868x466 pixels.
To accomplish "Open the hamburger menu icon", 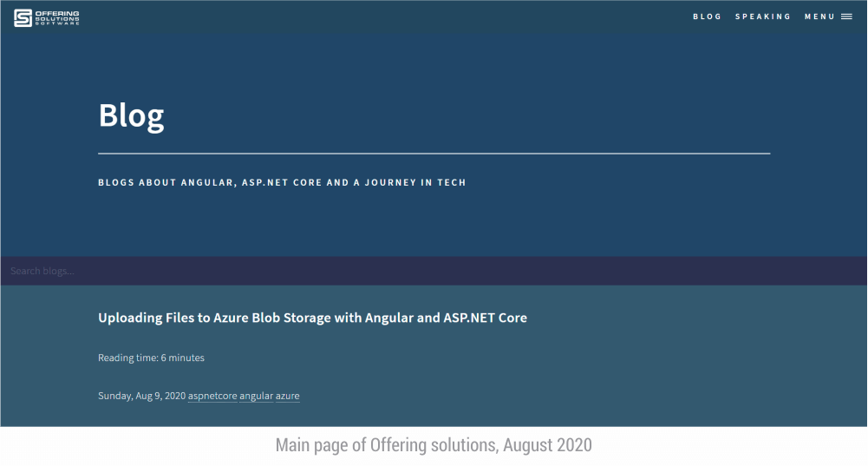I will pos(846,16).
